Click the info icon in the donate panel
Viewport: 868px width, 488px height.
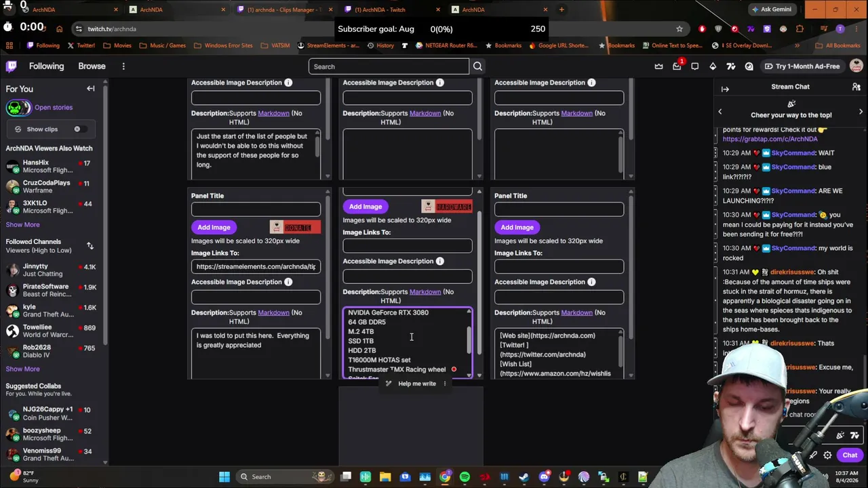288,282
